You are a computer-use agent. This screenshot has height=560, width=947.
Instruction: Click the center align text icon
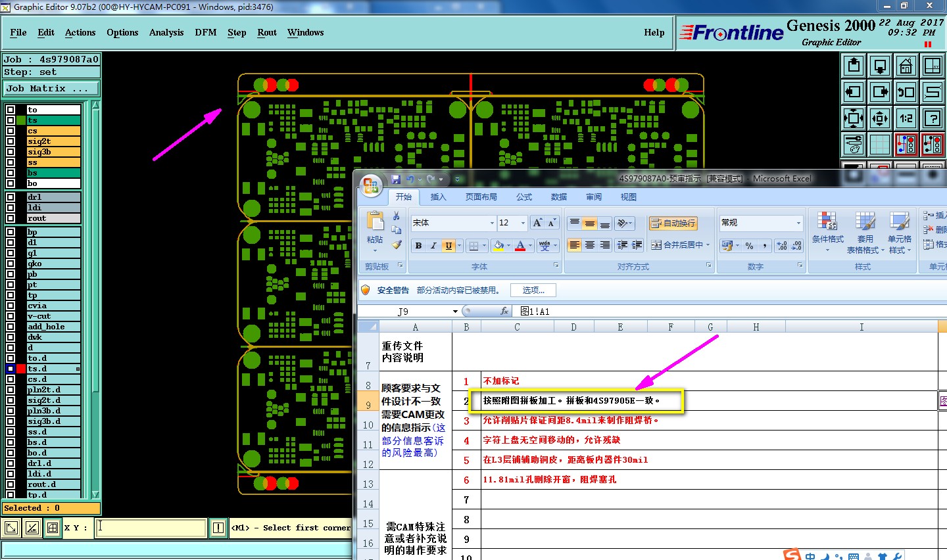[x=590, y=245]
